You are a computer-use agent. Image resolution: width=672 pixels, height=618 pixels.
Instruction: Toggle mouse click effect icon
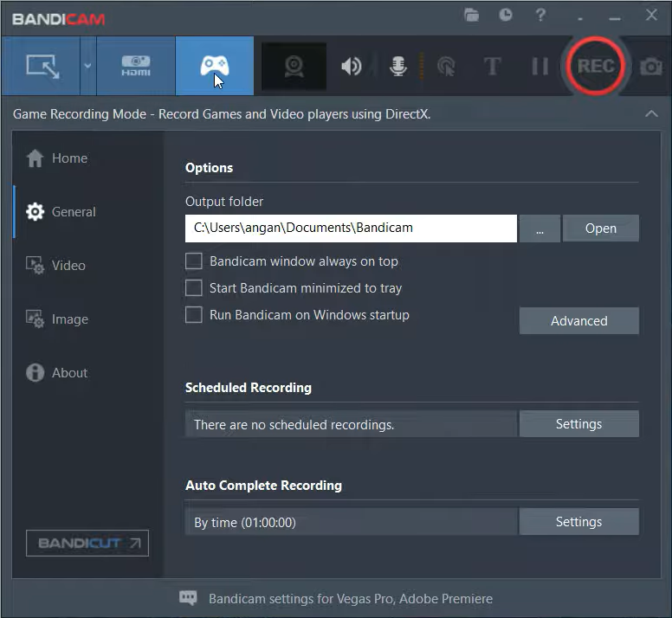(x=446, y=67)
